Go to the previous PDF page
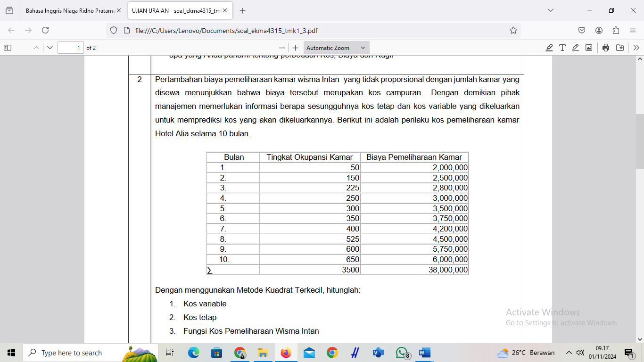 coord(36,48)
